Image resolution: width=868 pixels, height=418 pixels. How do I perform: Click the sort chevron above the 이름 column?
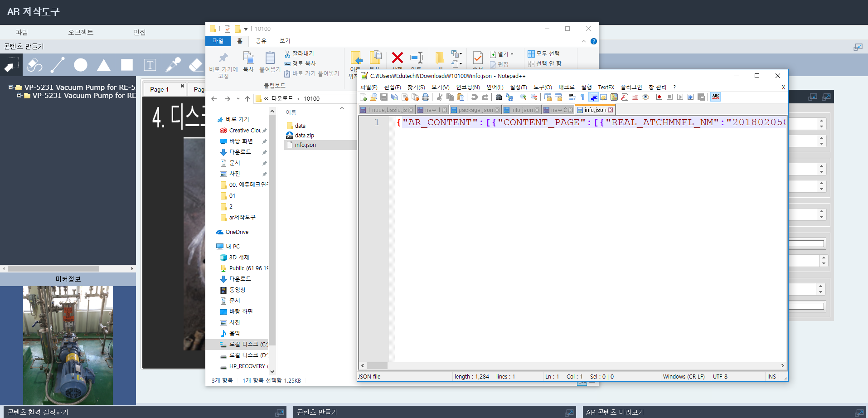point(342,108)
